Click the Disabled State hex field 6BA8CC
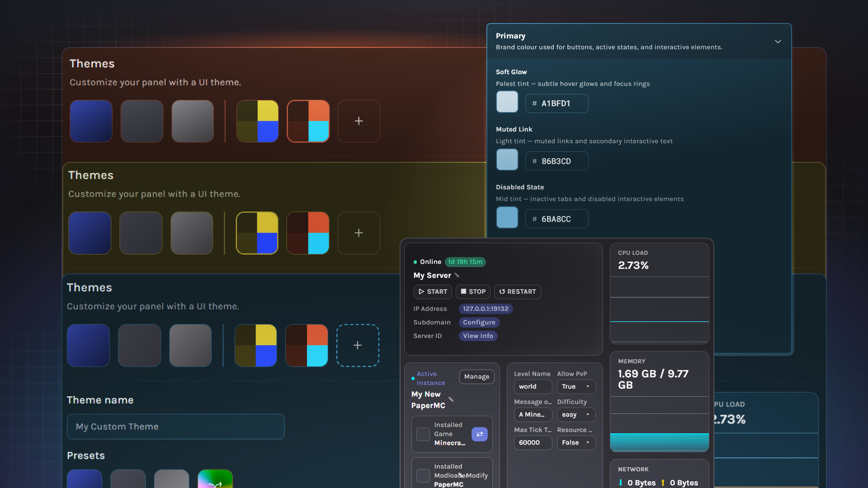Viewport: 868px width, 488px height. click(557, 219)
